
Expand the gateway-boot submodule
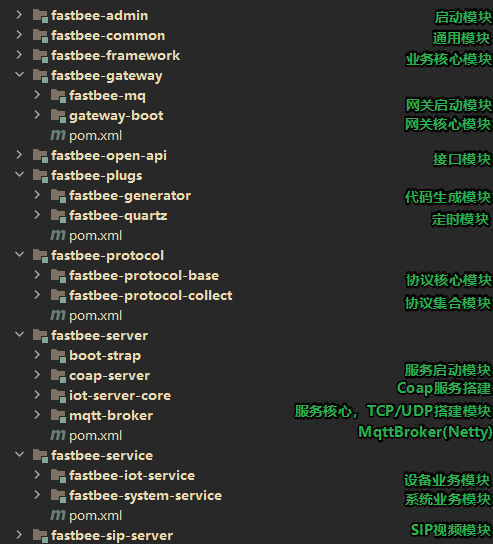37,115
